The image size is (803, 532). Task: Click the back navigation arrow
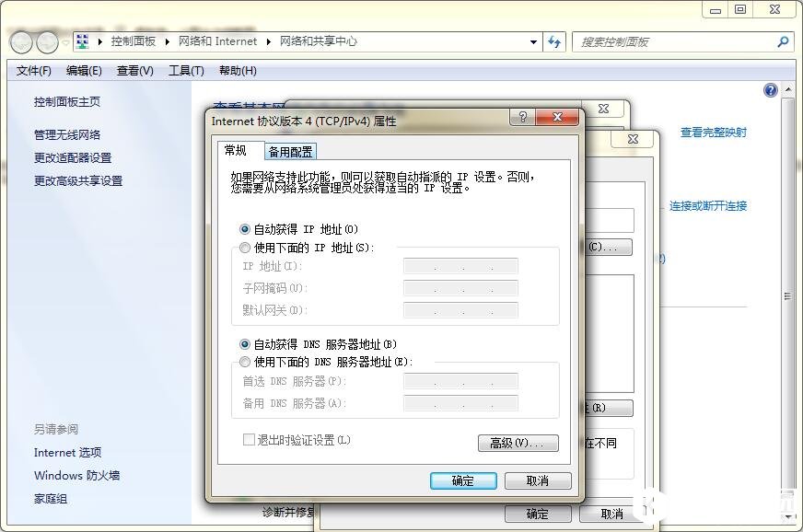click(x=20, y=41)
